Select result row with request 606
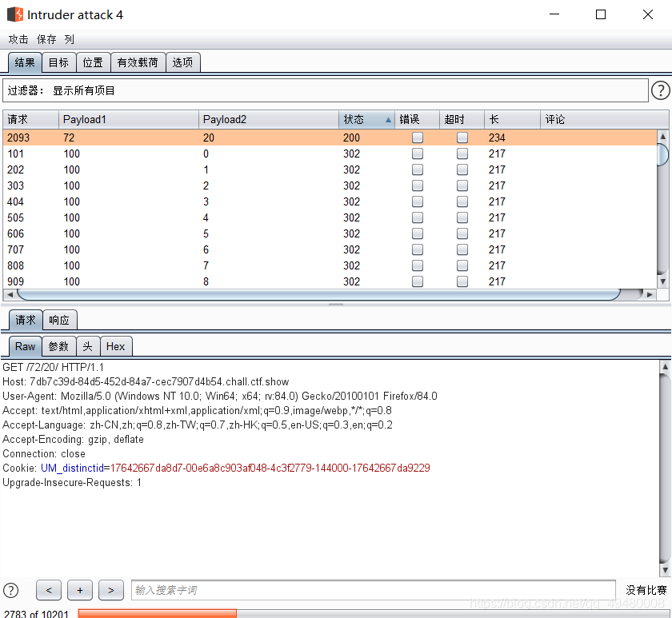The width and height of the screenshot is (672, 618). 330,233
